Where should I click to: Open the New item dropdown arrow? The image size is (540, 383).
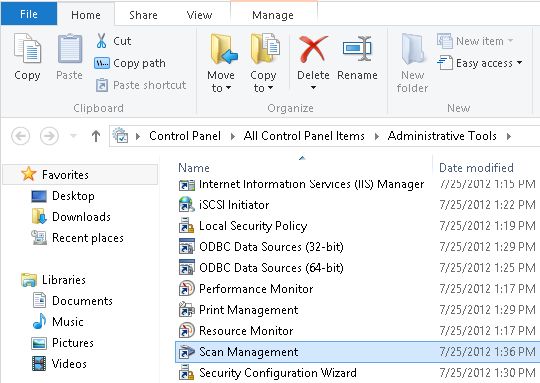510,41
